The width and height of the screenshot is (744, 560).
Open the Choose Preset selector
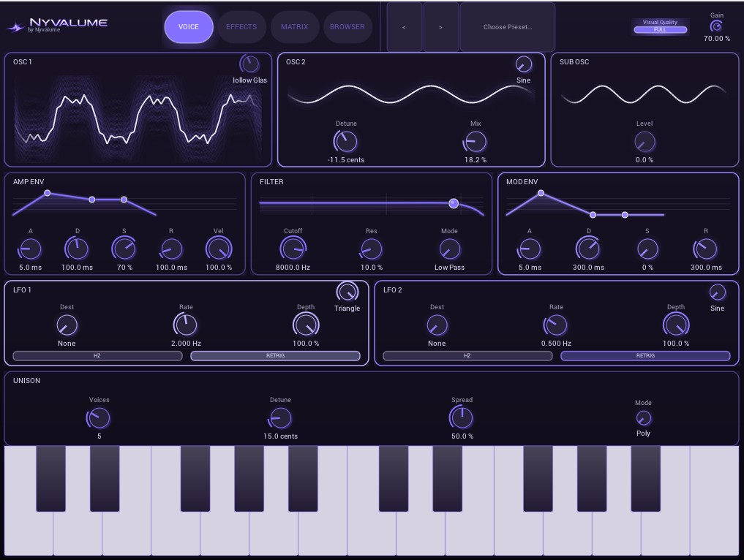(508, 27)
